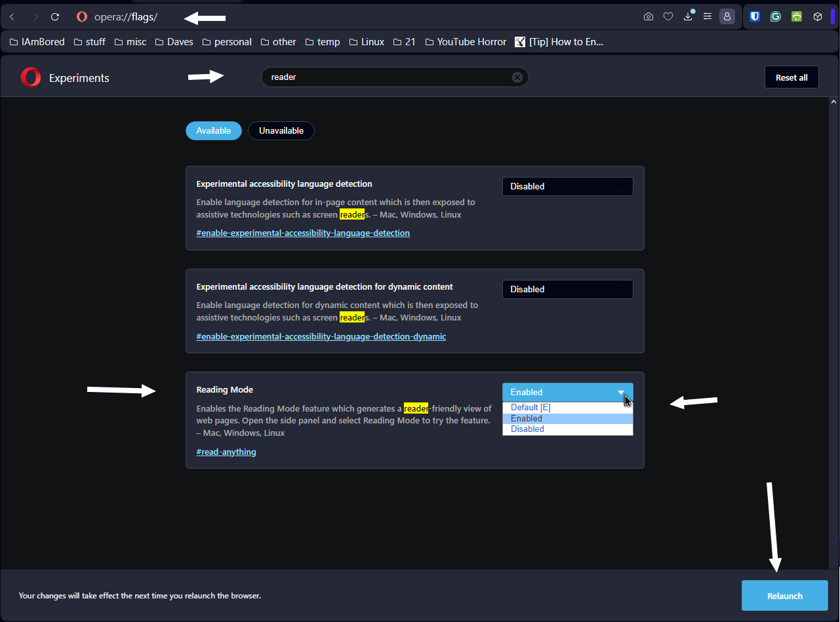This screenshot has width=840, height=622.
Task: Open the snapshot camera tool
Action: pyautogui.click(x=649, y=16)
